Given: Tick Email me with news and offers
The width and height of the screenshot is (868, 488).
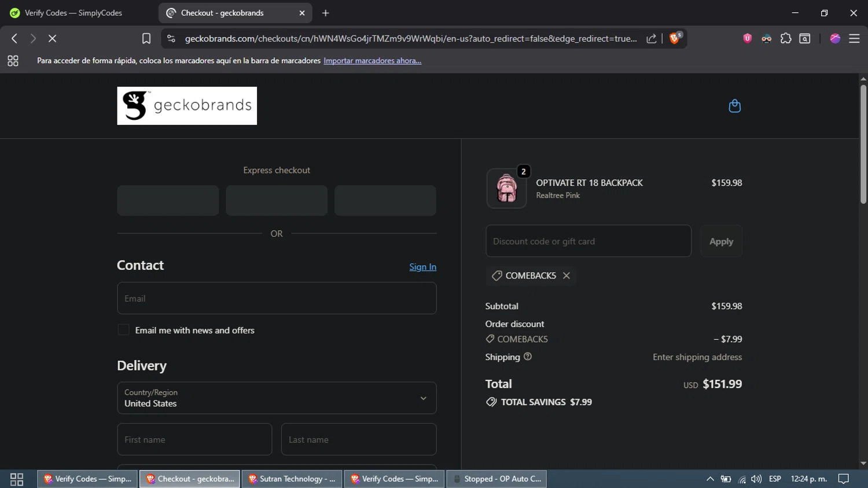Looking at the screenshot, I should coord(123,330).
